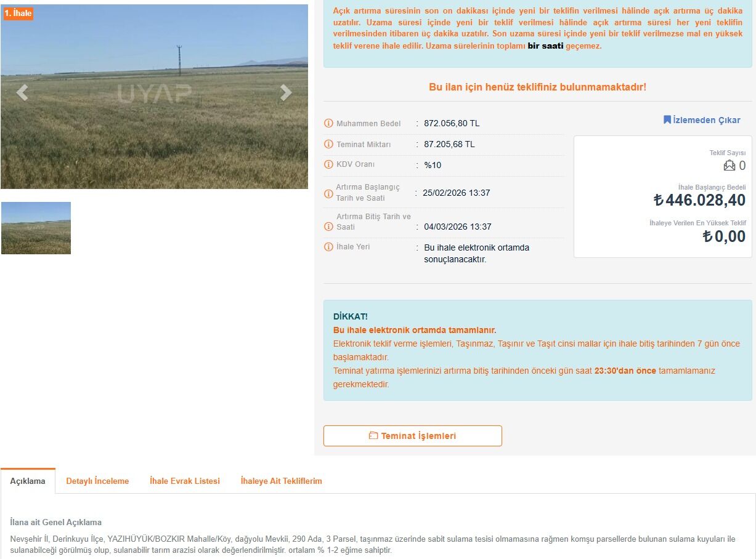Viewport: 756px width, 559px height.
Task: Click the info icon beside KDV Oranı
Action: pyautogui.click(x=328, y=164)
